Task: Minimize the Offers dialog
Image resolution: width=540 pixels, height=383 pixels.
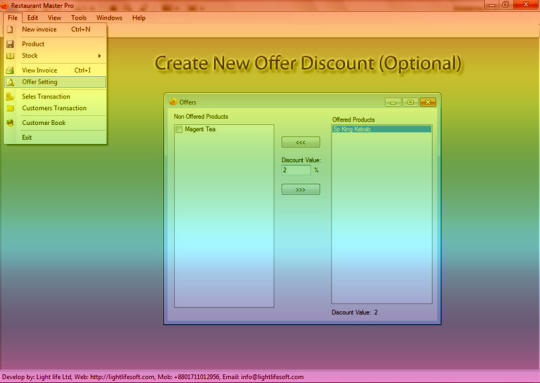Action: [x=393, y=102]
